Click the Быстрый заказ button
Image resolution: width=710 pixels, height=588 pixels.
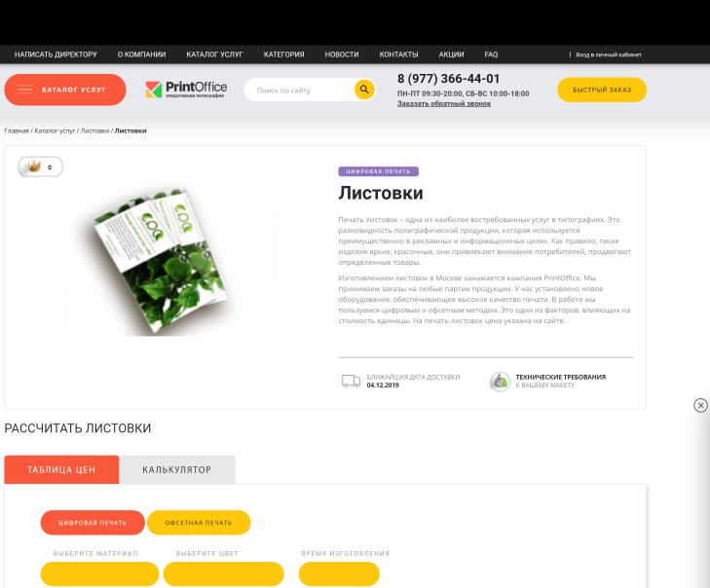pos(602,90)
